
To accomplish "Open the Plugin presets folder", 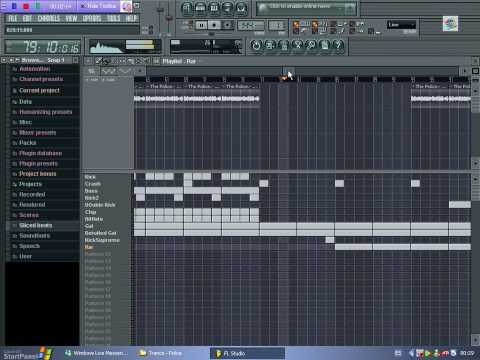I will [x=38, y=164].
